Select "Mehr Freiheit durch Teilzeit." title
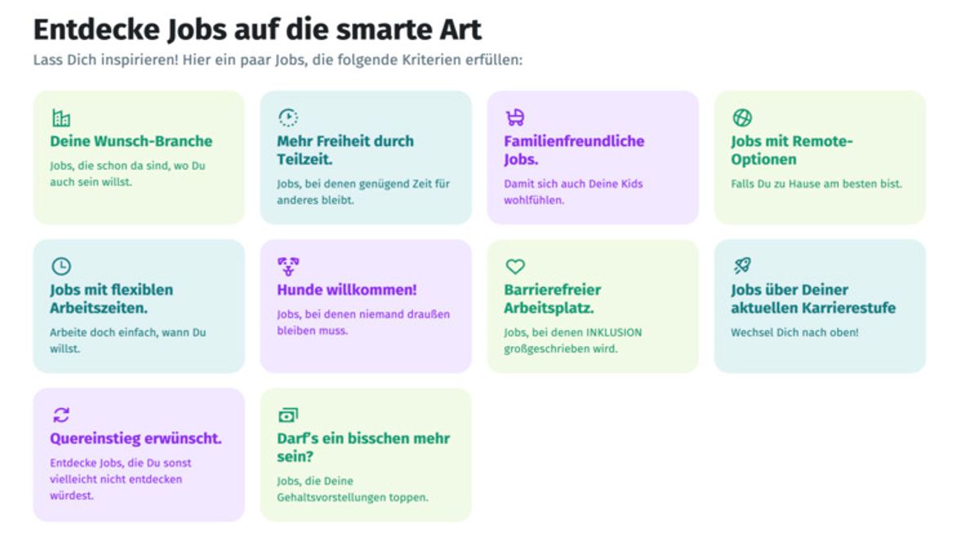This screenshot has width=980, height=551. (x=345, y=150)
